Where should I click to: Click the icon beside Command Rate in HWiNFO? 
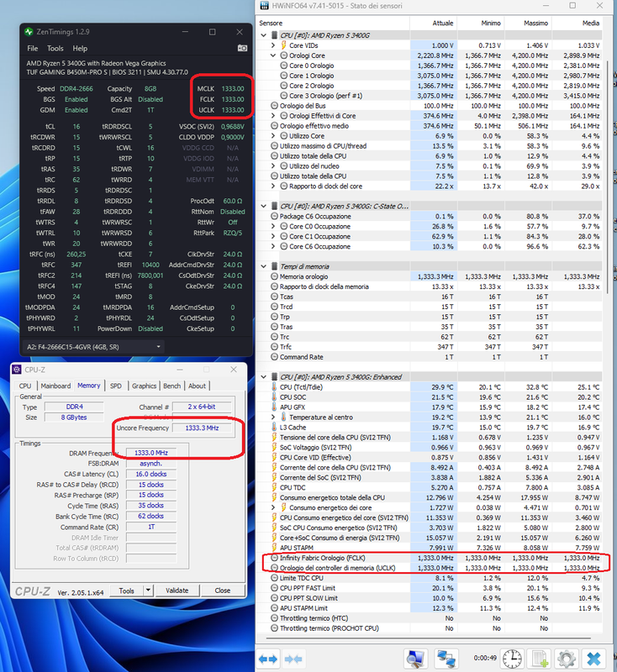point(274,357)
